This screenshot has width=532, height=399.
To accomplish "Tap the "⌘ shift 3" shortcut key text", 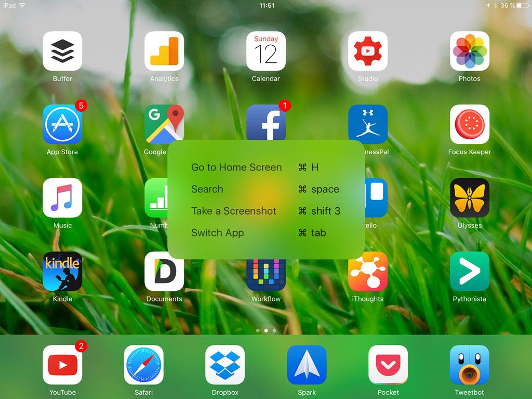I will click(x=320, y=211).
